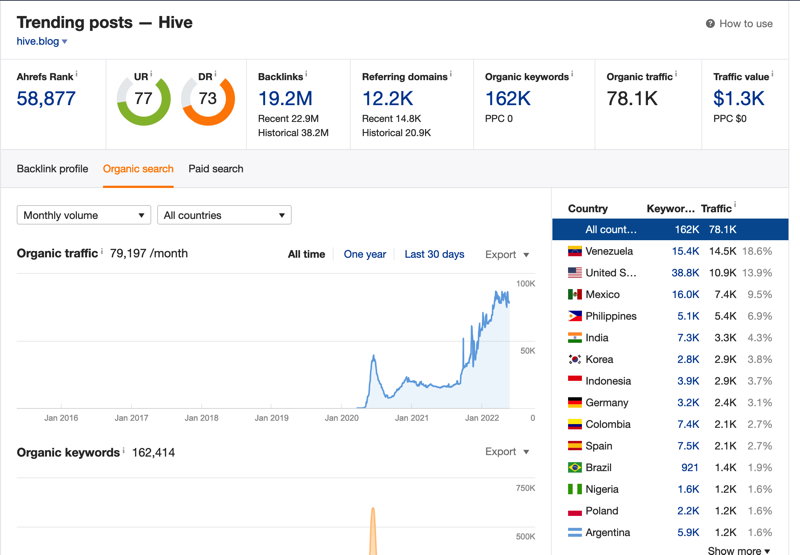The height and width of the screenshot is (555, 800).
Task: Expand the Show more countries list
Action: click(x=738, y=550)
